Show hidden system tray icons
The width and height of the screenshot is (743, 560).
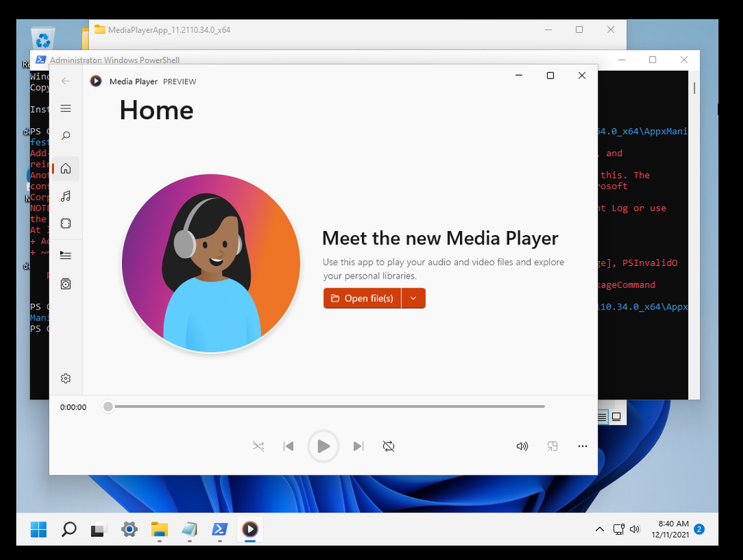(599, 529)
